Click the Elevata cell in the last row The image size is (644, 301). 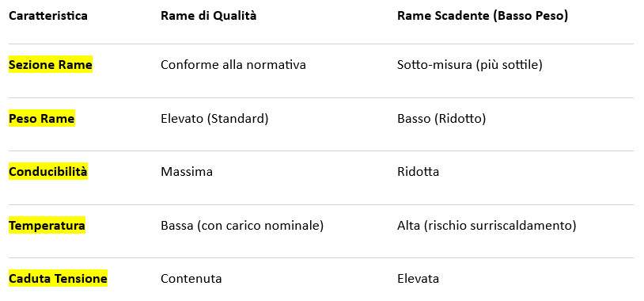click(418, 278)
